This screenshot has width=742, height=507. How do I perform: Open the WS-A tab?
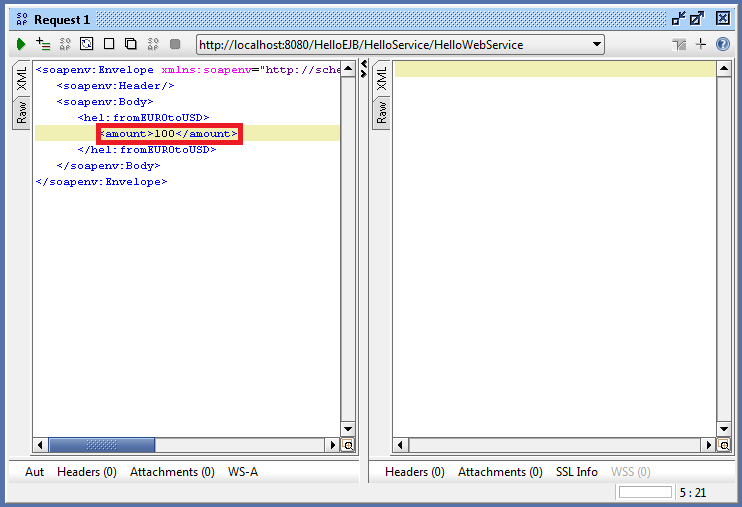click(242, 472)
